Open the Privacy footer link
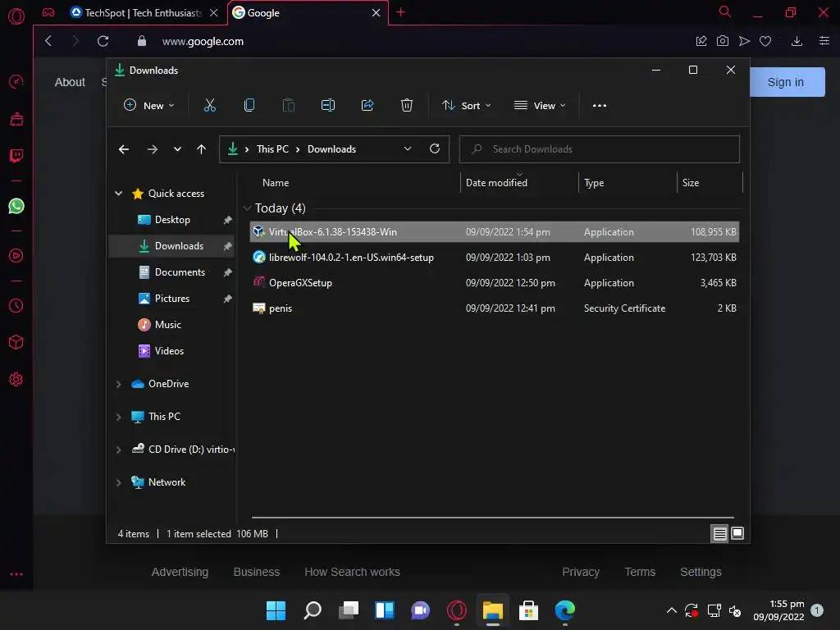840x630 pixels. coord(581,572)
